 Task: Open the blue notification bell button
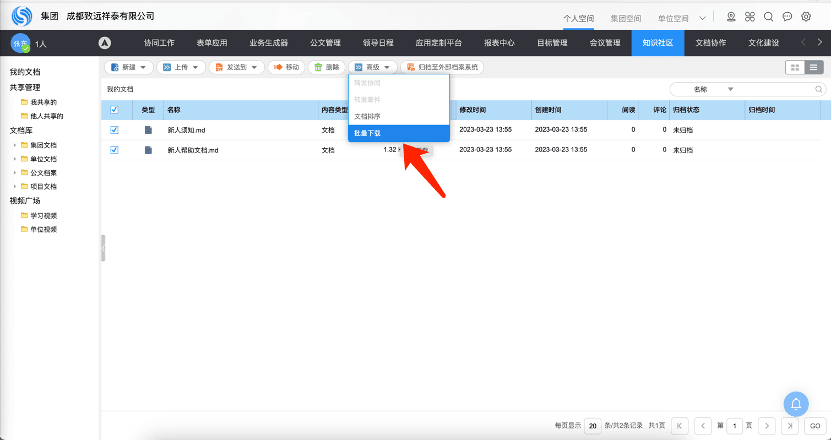[796, 404]
